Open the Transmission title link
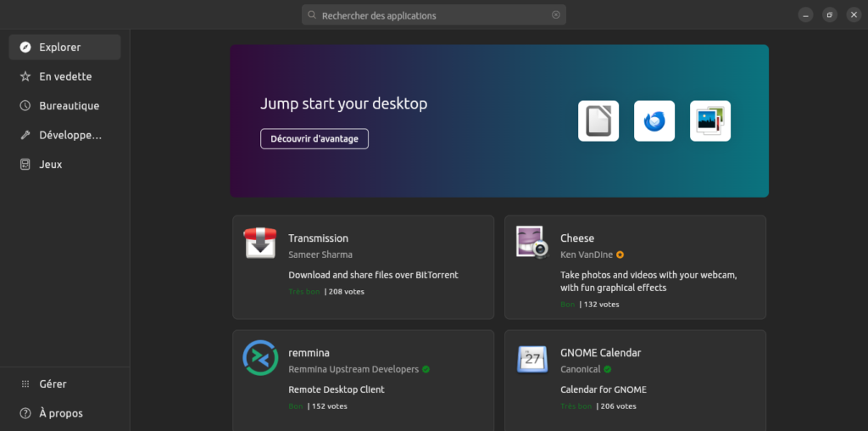This screenshot has width=868, height=431. 319,238
